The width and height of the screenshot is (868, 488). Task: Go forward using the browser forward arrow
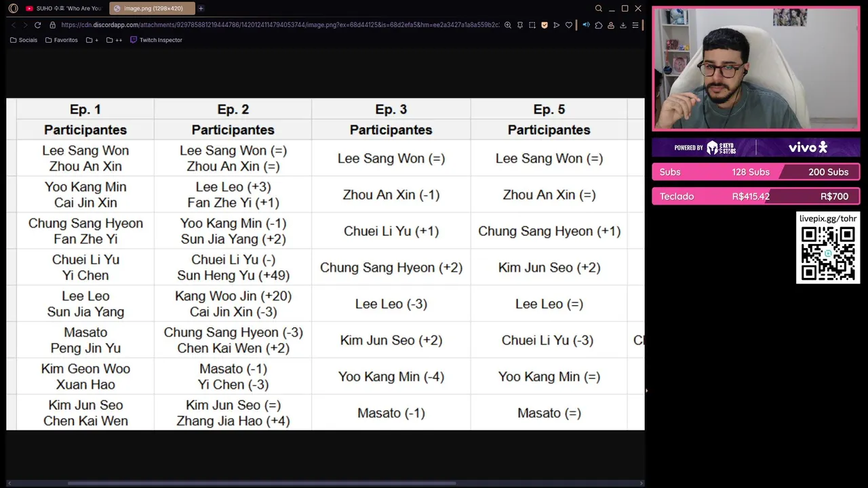click(x=25, y=25)
